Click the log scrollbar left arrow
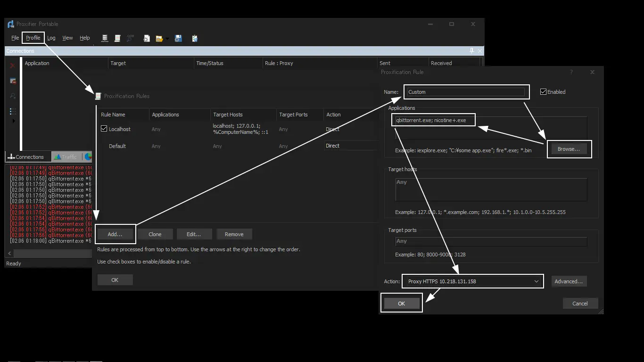 pyautogui.click(x=10, y=254)
